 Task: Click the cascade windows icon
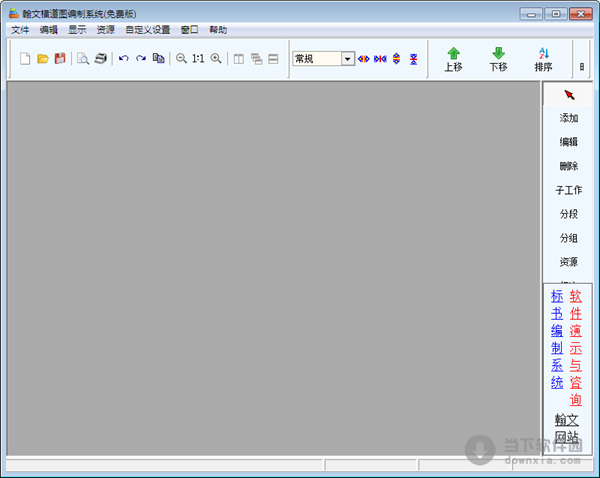(x=256, y=59)
